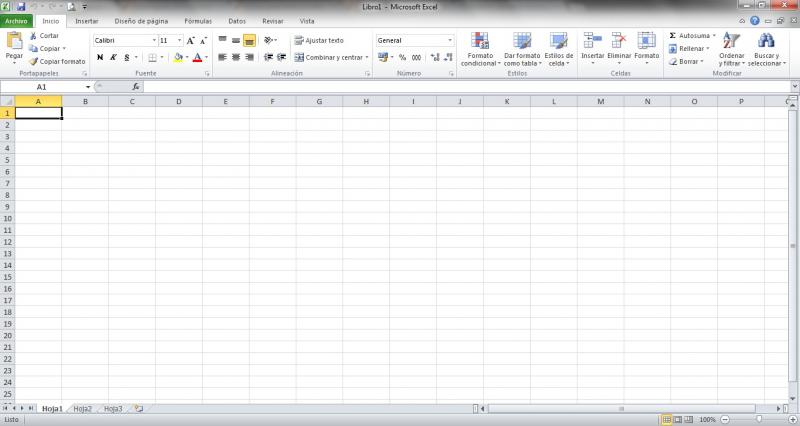Screen dimensions: 800x426
Task: Toggle Ajustar texto wrapping
Action: 318,40
